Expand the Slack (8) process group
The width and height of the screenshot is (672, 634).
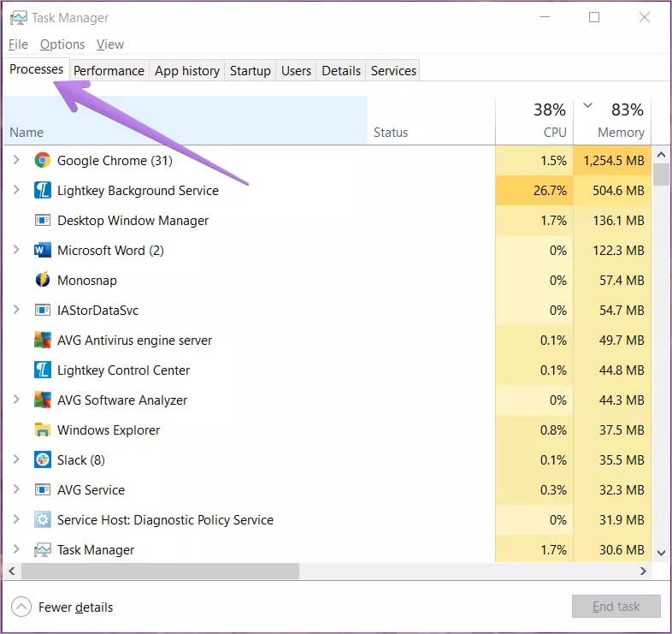16,459
